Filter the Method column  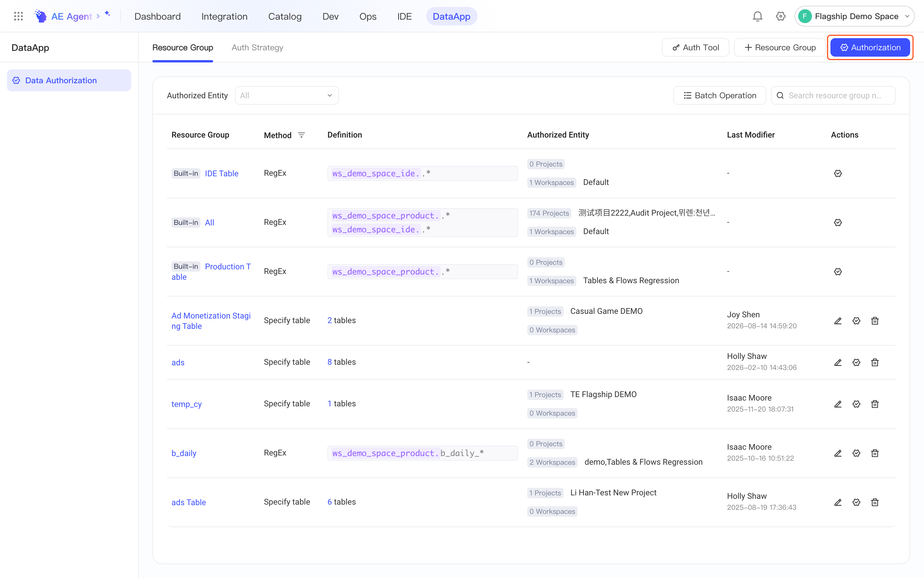click(x=301, y=135)
